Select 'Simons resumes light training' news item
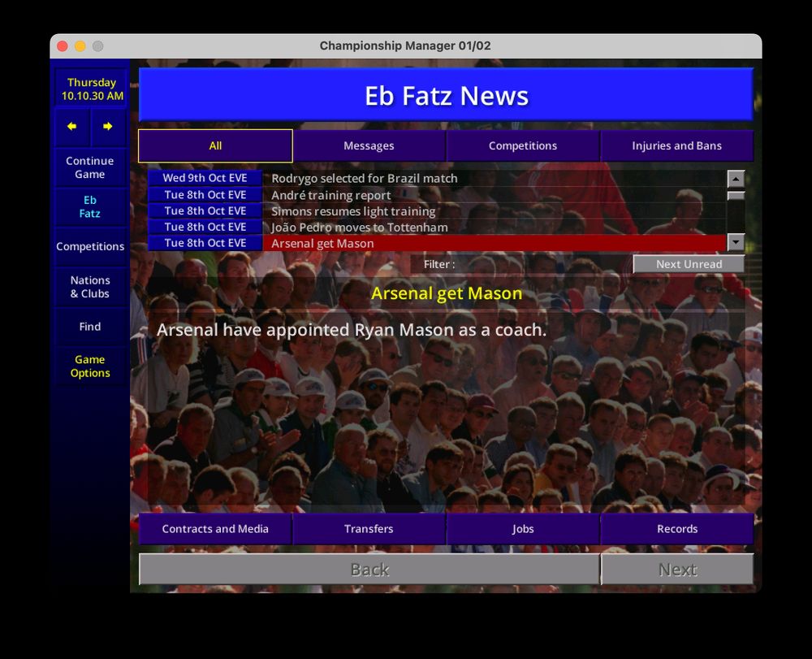Screen dimensions: 812x659 point(494,210)
